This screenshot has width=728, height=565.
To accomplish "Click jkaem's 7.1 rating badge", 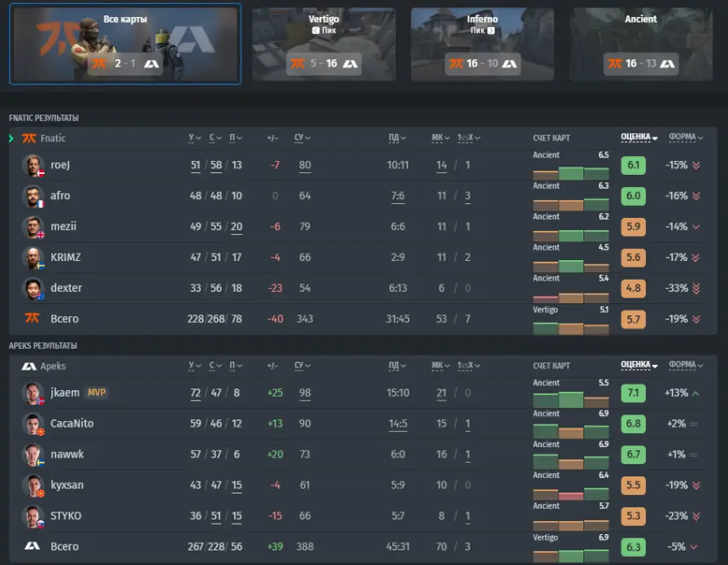I will coord(633,393).
